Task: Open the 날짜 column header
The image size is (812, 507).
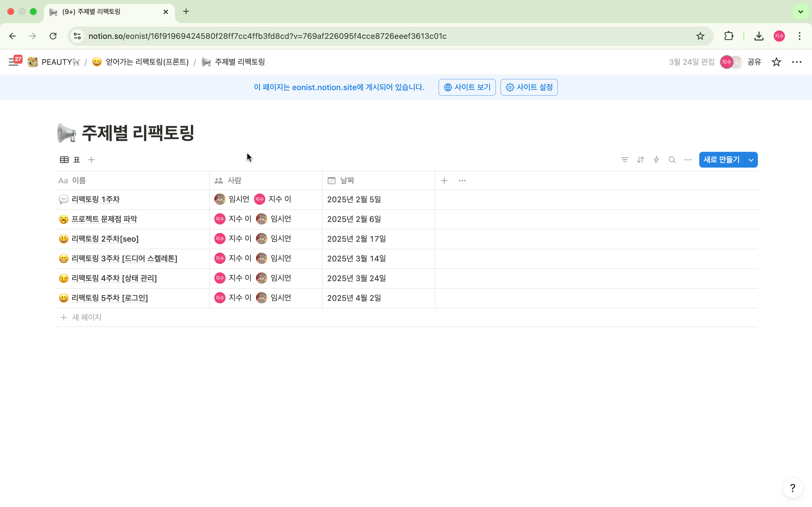Action: tap(347, 181)
